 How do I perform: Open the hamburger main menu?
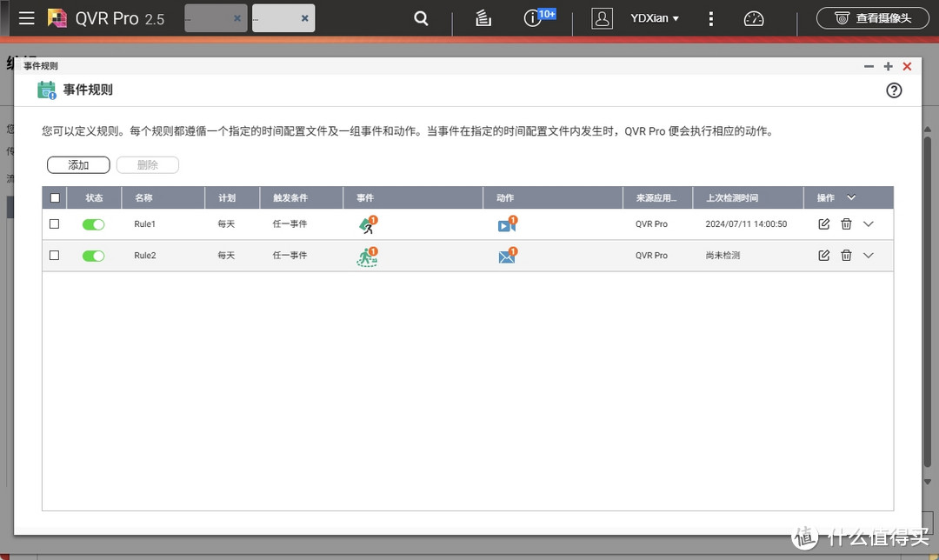pyautogui.click(x=26, y=17)
